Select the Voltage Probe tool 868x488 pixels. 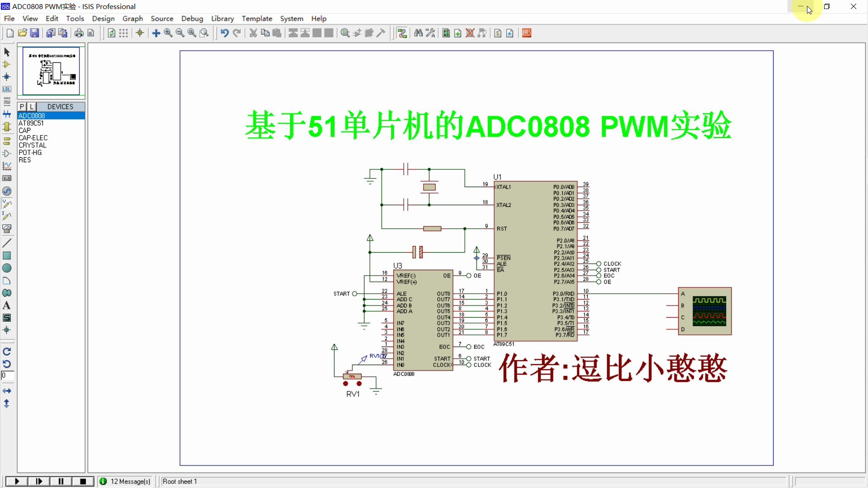7,204
